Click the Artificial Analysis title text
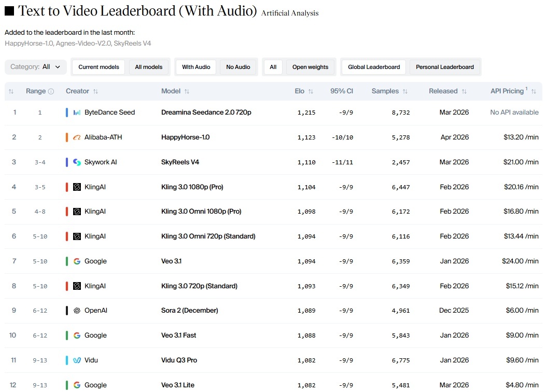 [289, 13]
